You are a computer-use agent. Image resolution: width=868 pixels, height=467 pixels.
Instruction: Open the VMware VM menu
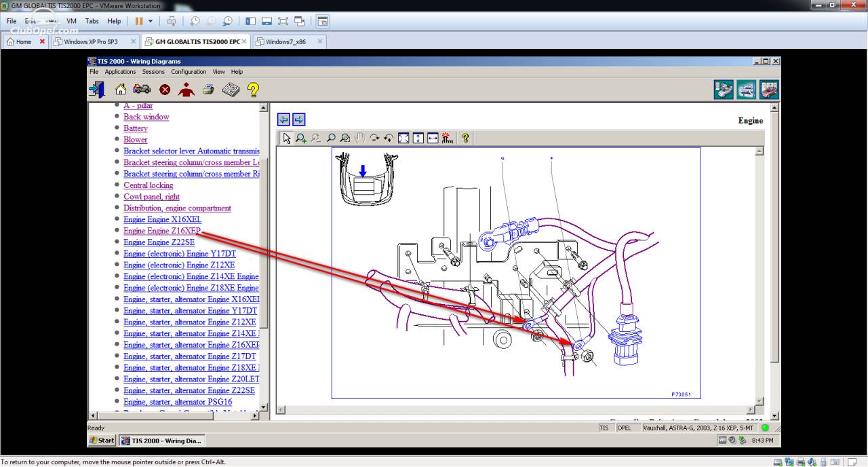72,21
